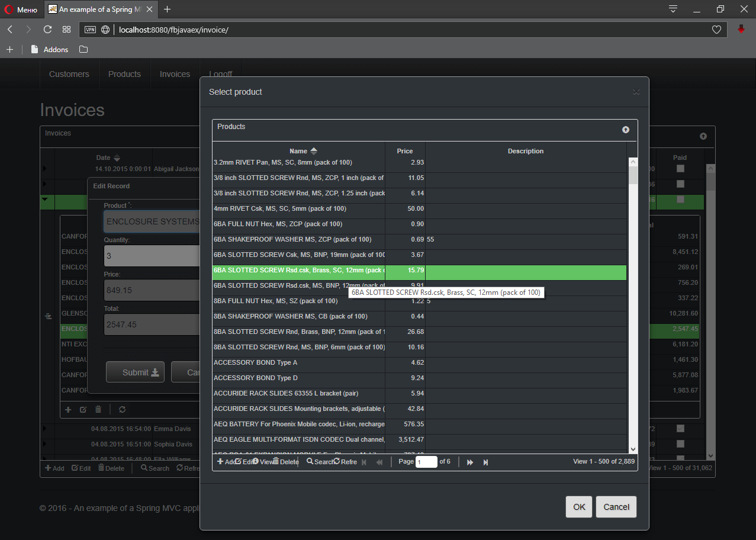Expand the Emma Davis invoice row
756x540 pixels.
click(x=45, y=428)
